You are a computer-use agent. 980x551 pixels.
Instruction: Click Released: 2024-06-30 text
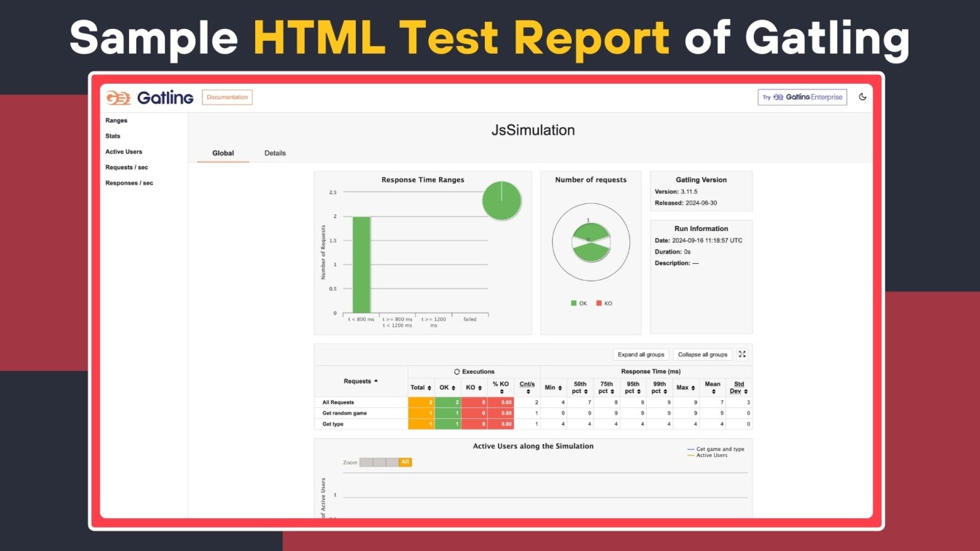tap(685, 203)
